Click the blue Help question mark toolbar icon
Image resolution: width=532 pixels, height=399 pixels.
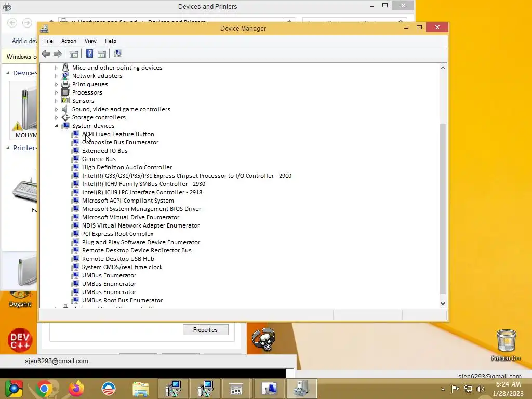click(x=89, y=54)
